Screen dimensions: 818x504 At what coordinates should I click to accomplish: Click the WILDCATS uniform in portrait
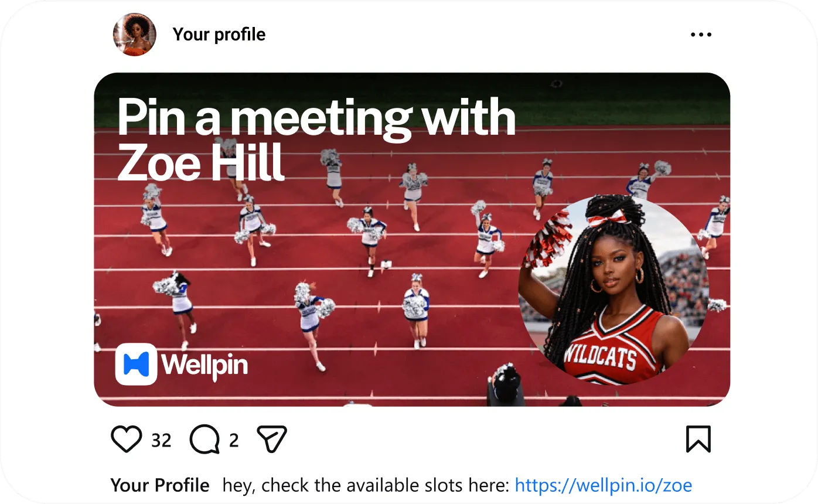[x=611, y=352]
